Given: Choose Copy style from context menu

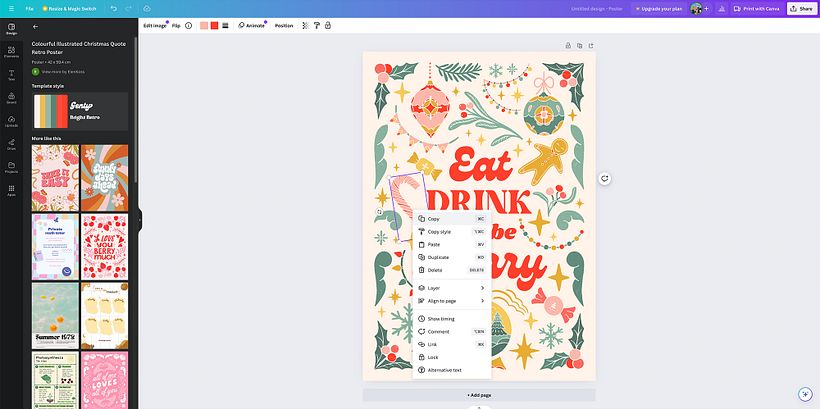Looking at the screenshot, I should (452, 232).
